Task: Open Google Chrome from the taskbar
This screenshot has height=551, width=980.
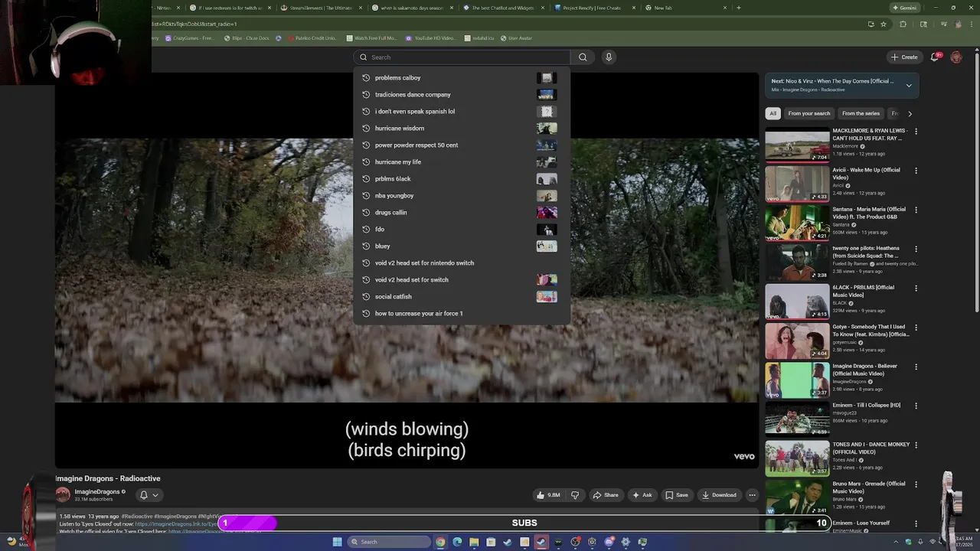Action: [x=440, y=542]
